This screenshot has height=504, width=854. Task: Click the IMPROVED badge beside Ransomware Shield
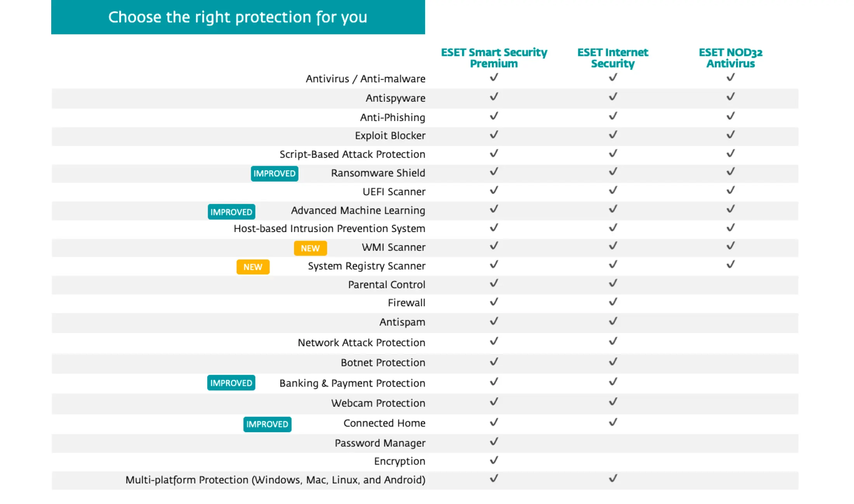tap(274, 173)
